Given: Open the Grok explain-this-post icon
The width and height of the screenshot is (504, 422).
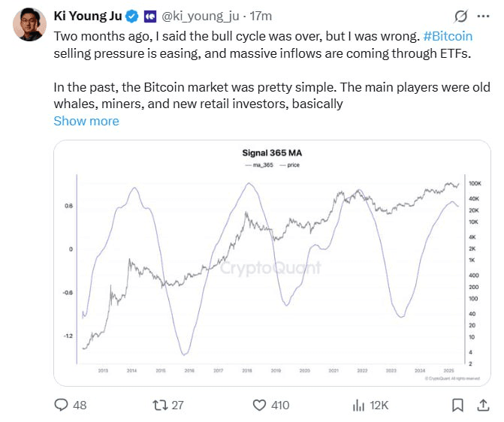Looking at the screenshot, I should point(460,16).
